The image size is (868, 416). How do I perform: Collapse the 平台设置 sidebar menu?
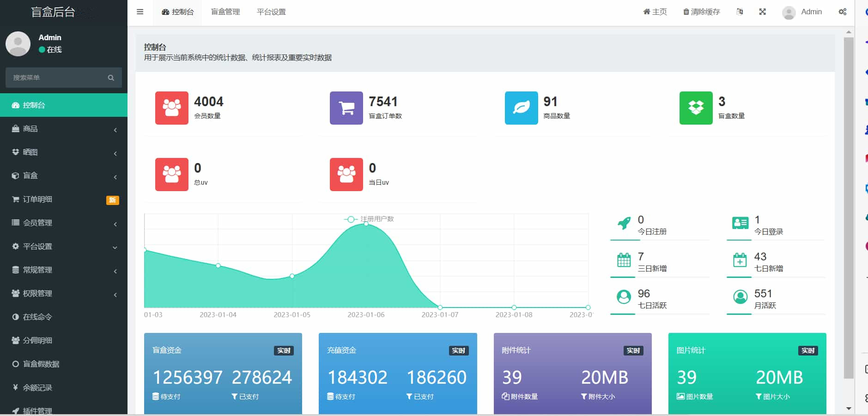(64, 247)
